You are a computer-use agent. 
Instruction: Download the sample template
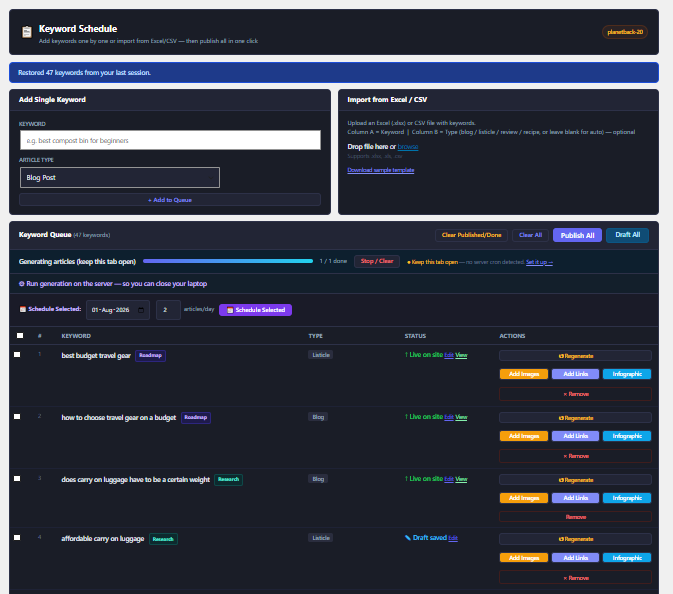381,170
